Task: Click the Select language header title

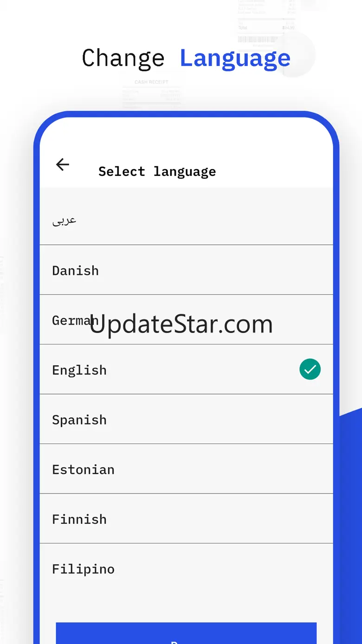Action: click(157, 172)
